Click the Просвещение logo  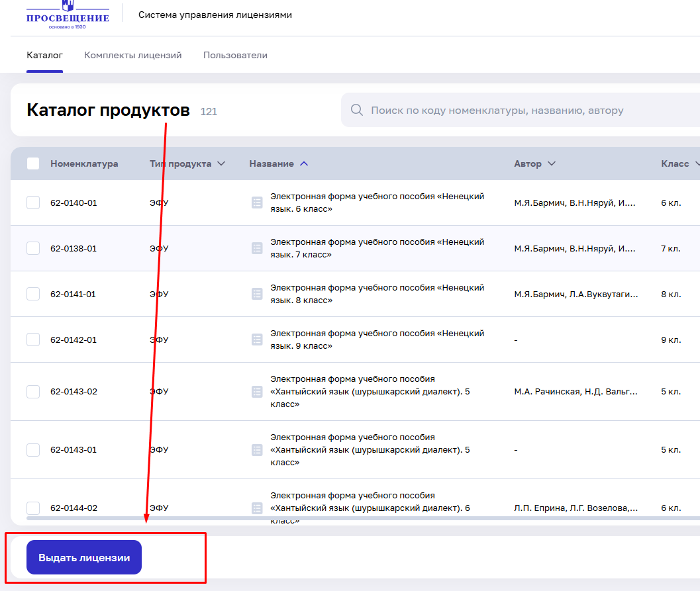pos(68,15)
